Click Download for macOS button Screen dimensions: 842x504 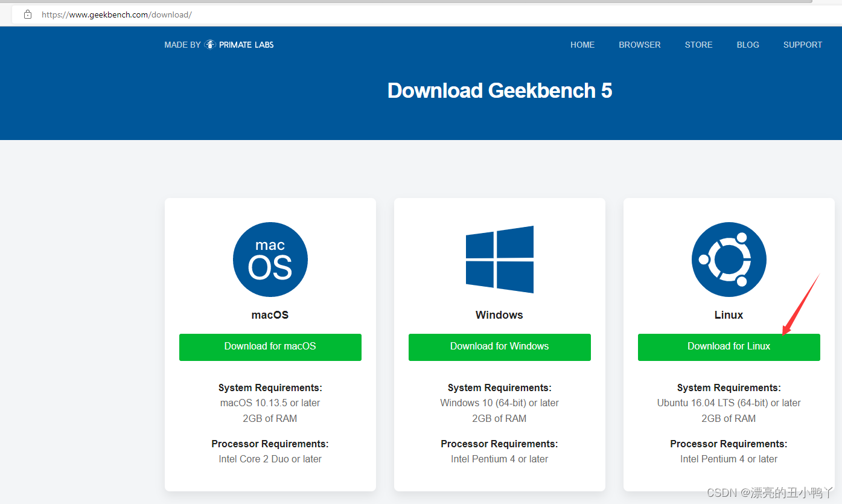[270, 347]
